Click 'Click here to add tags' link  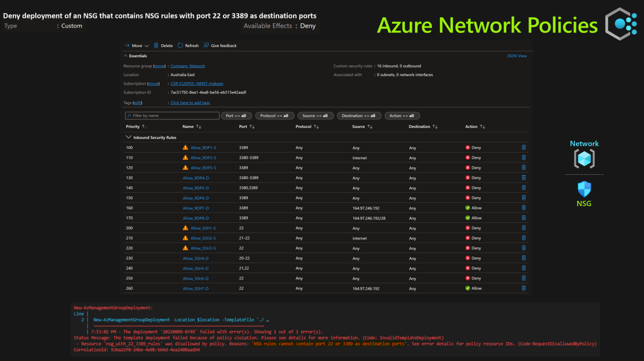pos(190,103)
